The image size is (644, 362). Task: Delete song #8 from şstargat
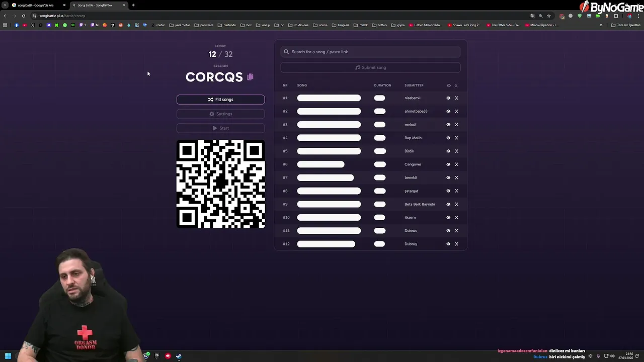coord(457,191)
